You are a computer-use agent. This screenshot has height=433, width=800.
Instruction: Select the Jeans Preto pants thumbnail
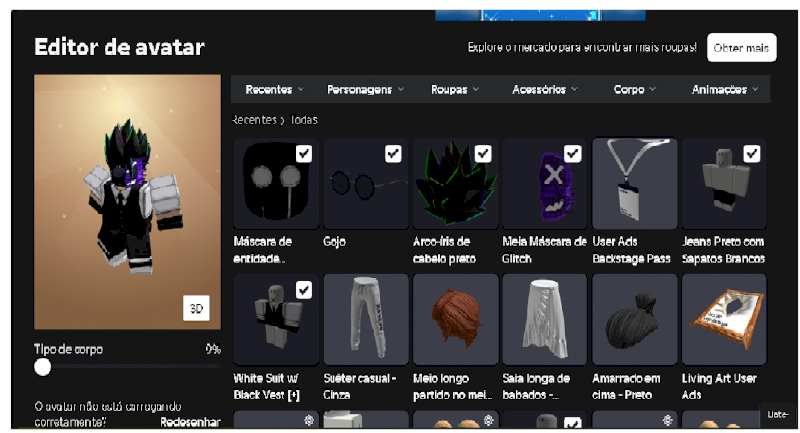click(x=724, y=184)
